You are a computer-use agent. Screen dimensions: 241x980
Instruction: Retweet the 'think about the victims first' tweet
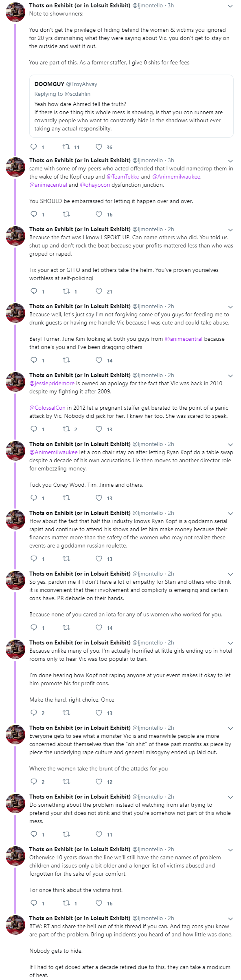66,903
